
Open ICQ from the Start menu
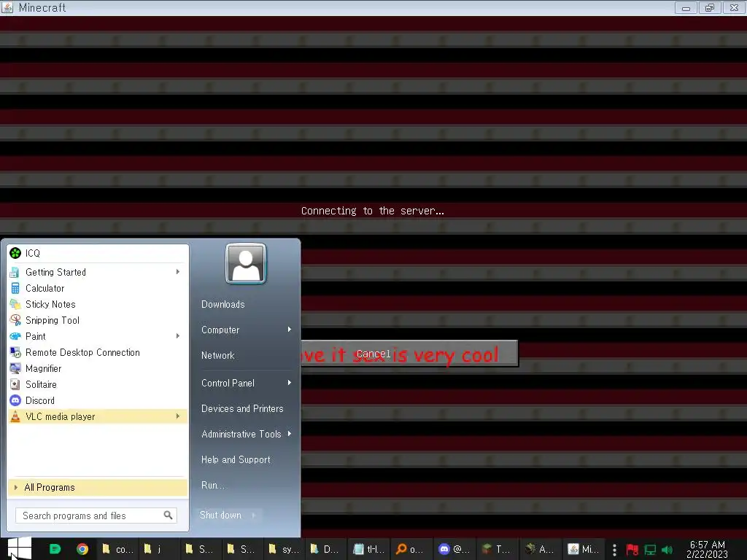(98, 253)
